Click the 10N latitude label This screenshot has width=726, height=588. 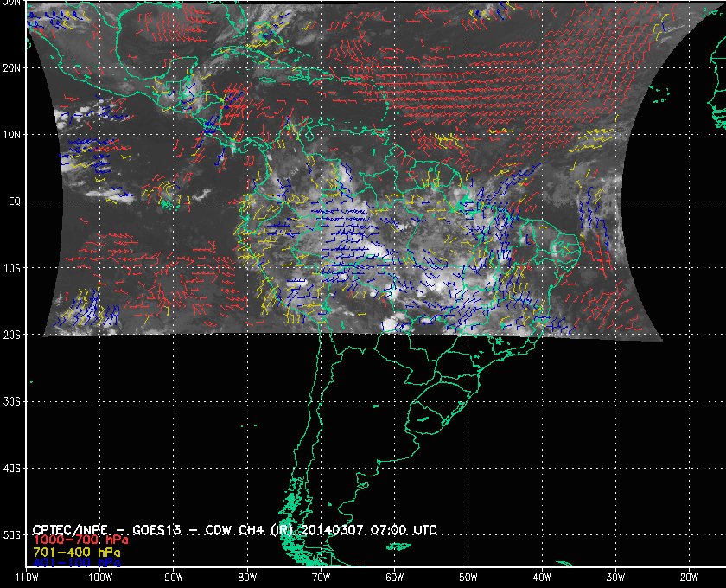pyautogui.click(x=11, y=135)
